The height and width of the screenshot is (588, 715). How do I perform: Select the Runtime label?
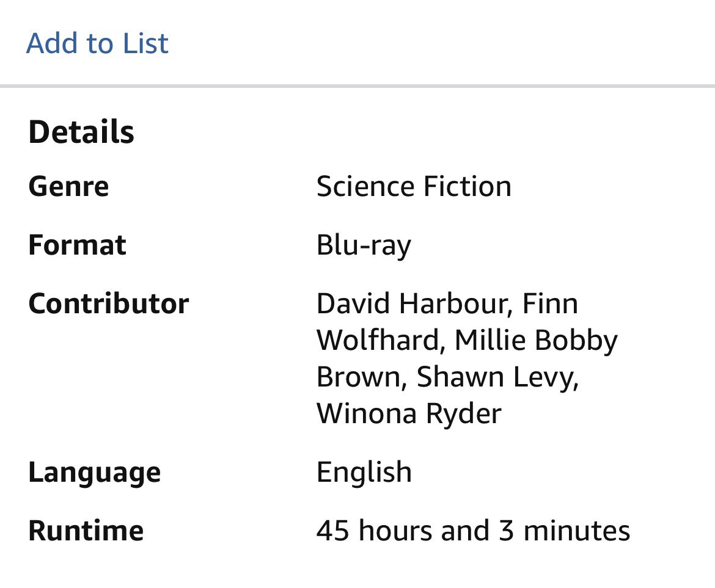[x=86, y=531]
